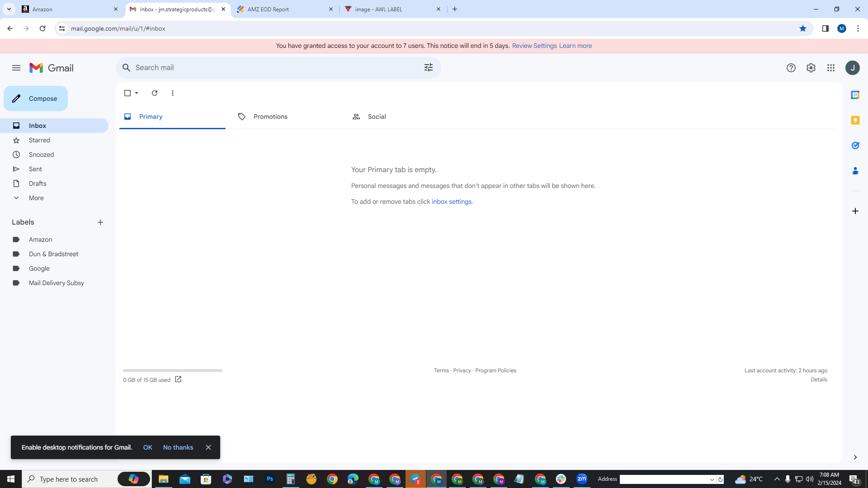The image size is (868, 488).
Task: Switch to the Social tab
Action: click(401, 117)
